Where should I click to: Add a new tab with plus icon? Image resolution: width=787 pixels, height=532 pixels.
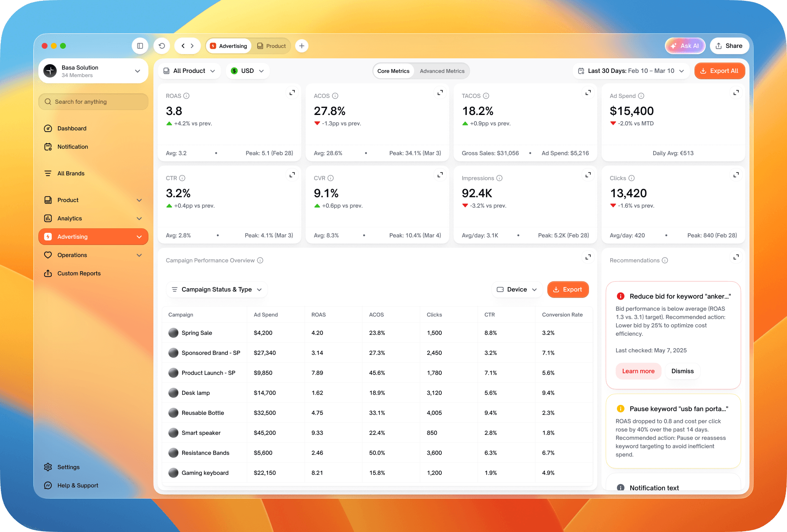[x=302, y=46]
